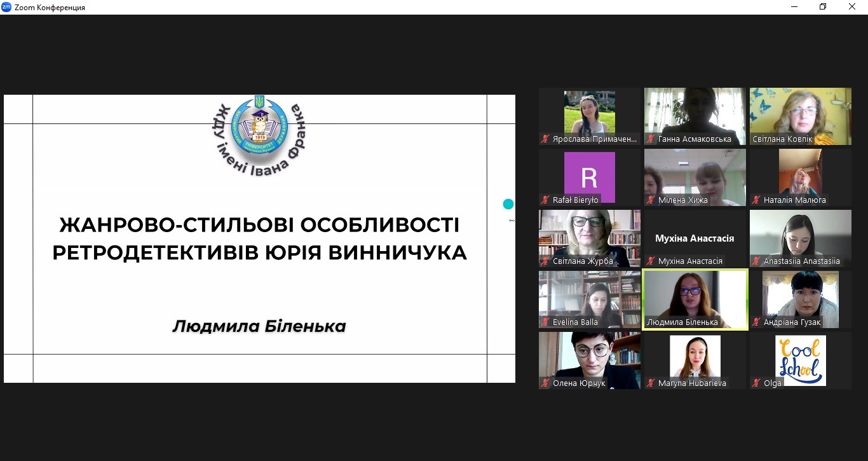
Task: Click muted mic icon next to Наталія Малюга
Action: pos(756,200)
